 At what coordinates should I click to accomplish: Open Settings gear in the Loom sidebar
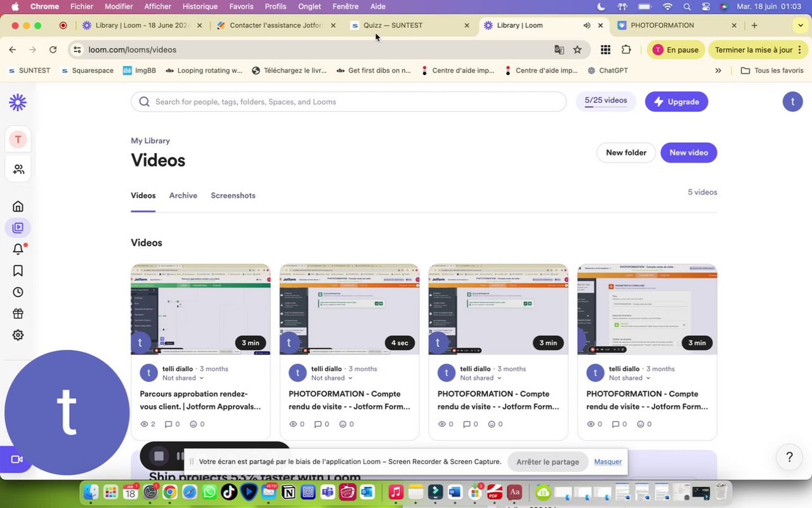tap(18, 335)
